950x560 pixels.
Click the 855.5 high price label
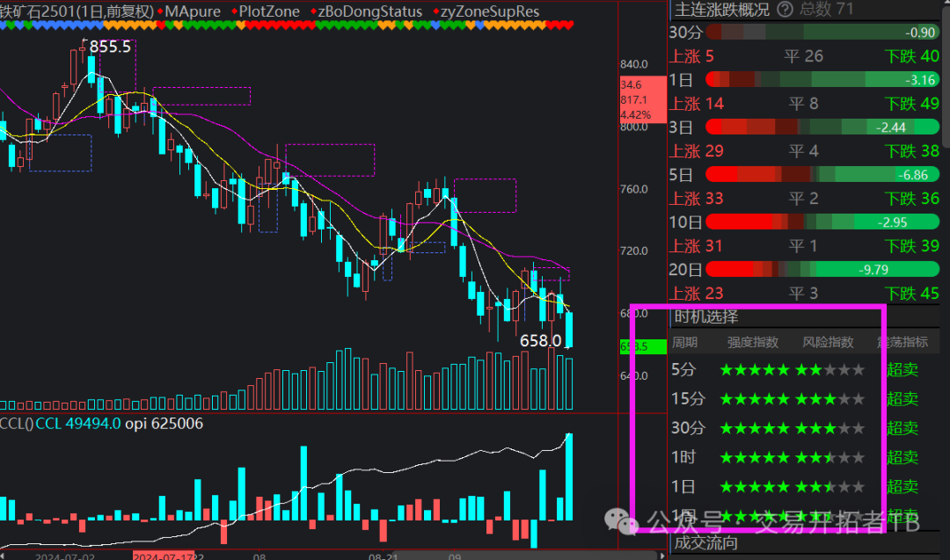[x=110, y=47]
